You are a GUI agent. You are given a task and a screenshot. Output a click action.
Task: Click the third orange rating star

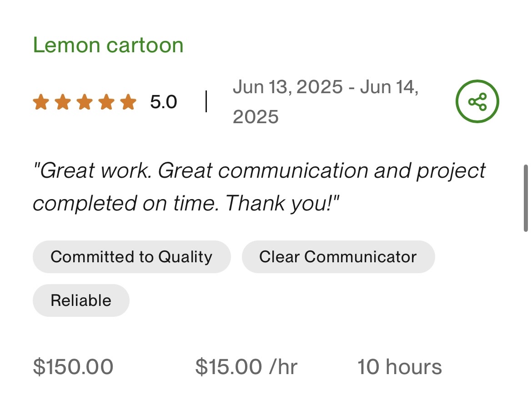tap(85, 102)
